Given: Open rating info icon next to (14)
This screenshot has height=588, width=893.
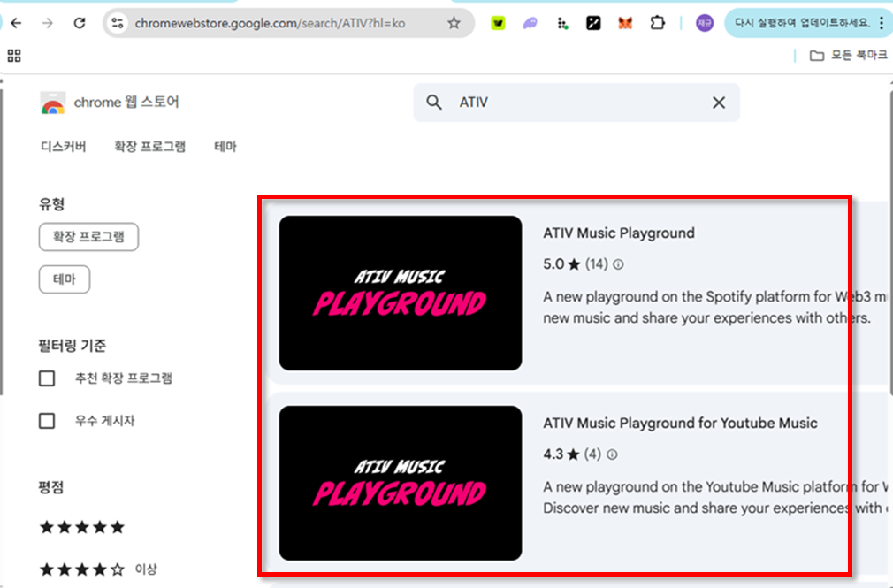Looking at the screenshot, I should point(619,264).
